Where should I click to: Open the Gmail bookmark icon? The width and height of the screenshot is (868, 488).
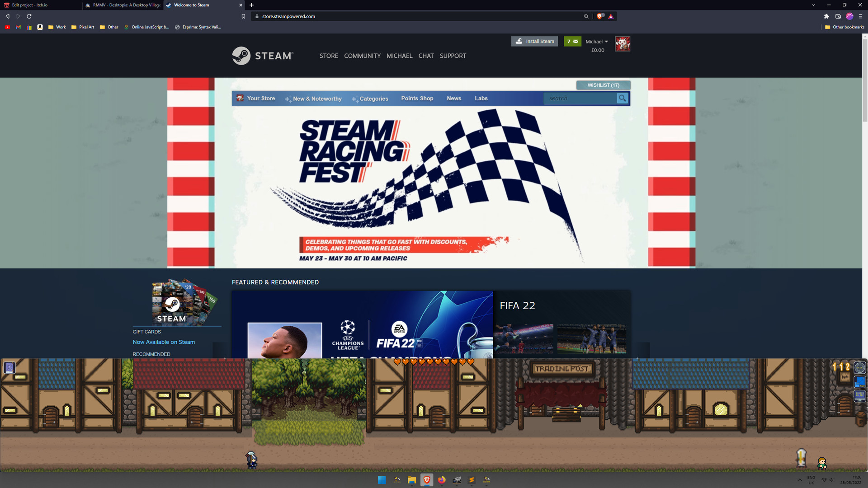click(x=18, y=27)
